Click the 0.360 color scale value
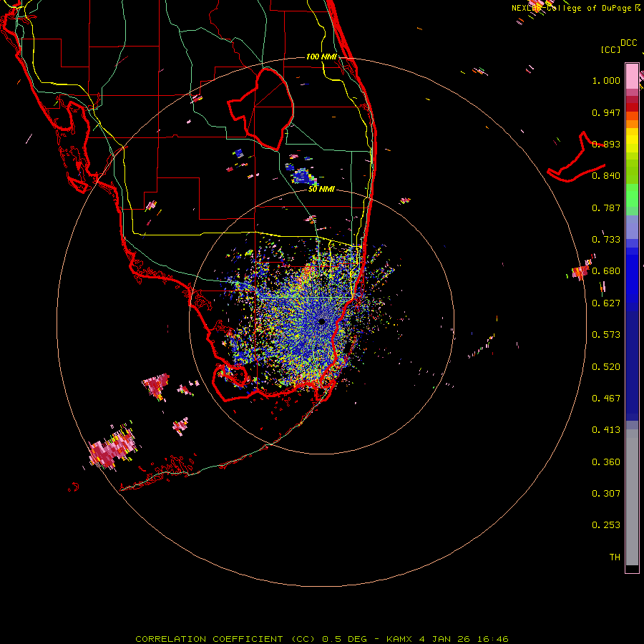The image size is (644, 644). tap(606, 462)
